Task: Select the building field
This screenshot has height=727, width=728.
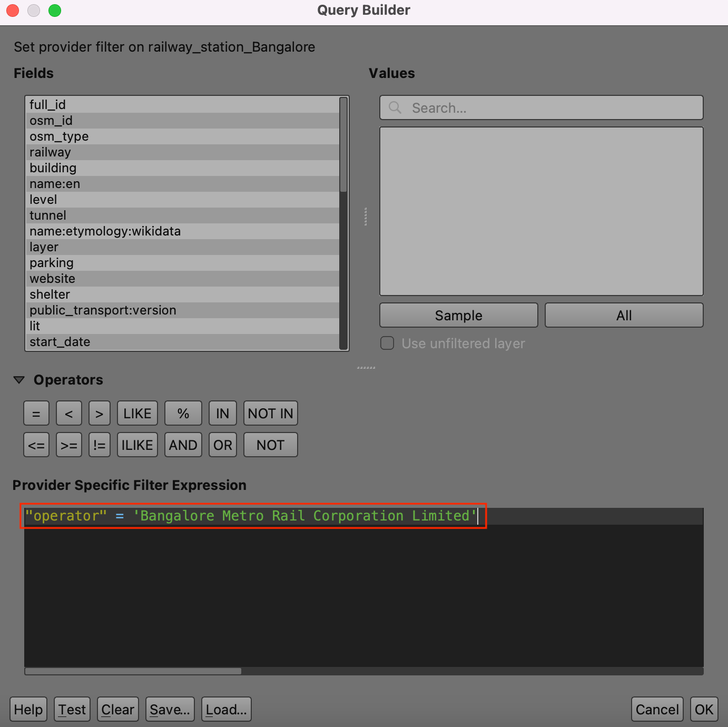Action: (x=182, y=168)
